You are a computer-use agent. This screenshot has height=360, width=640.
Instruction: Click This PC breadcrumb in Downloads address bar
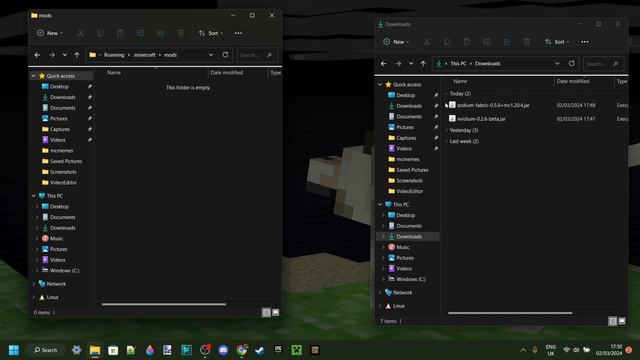coord(458,64)
